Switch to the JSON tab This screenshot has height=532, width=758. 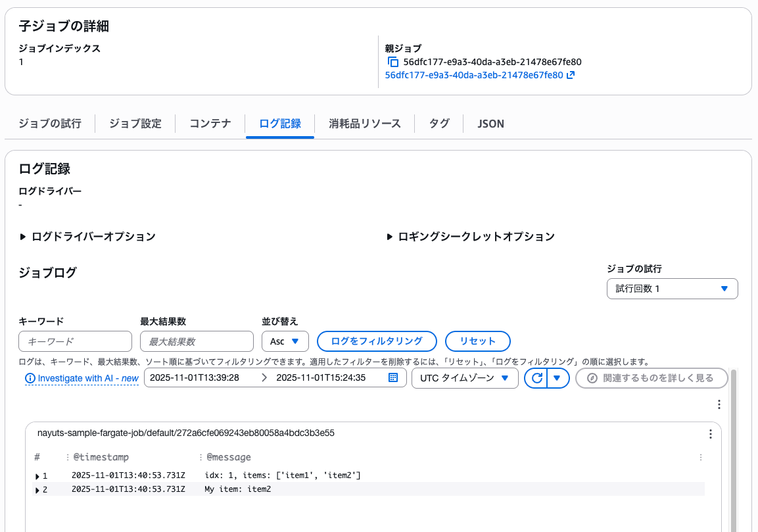pos(490,124)
